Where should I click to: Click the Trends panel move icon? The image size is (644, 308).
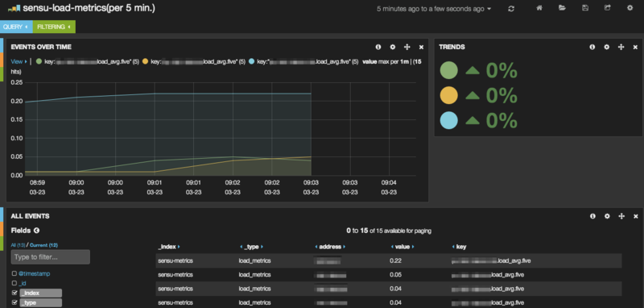(621, 48)
